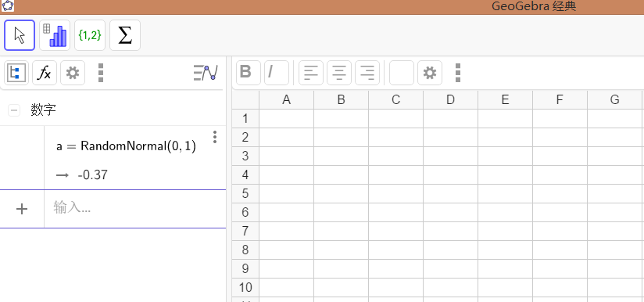Click spreadsheet cell A1
644x302 pixels.
(286, 118)
